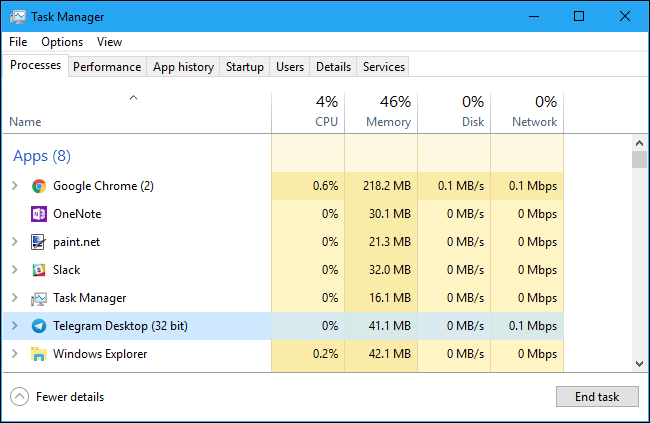Expand the Slack process entry
The height and width of the screenshot is (423, 650).
tap(14, 270)
